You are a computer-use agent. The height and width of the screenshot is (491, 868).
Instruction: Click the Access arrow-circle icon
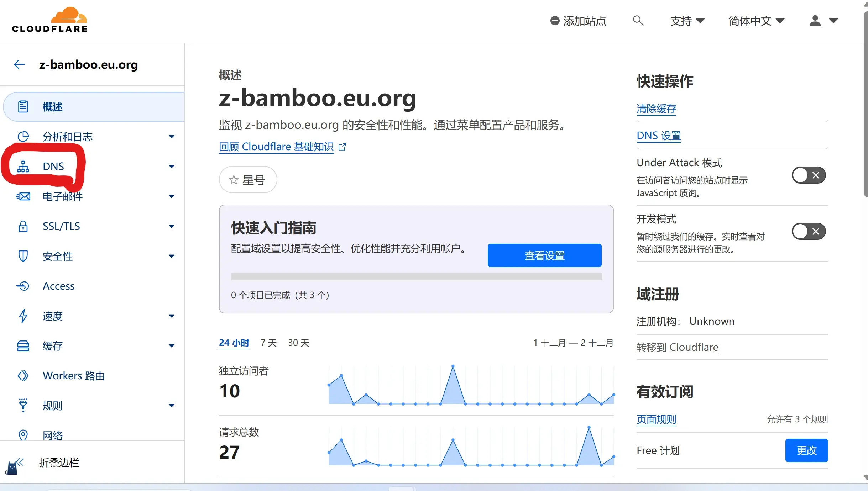pyautogui.click(x=23, y=286)
